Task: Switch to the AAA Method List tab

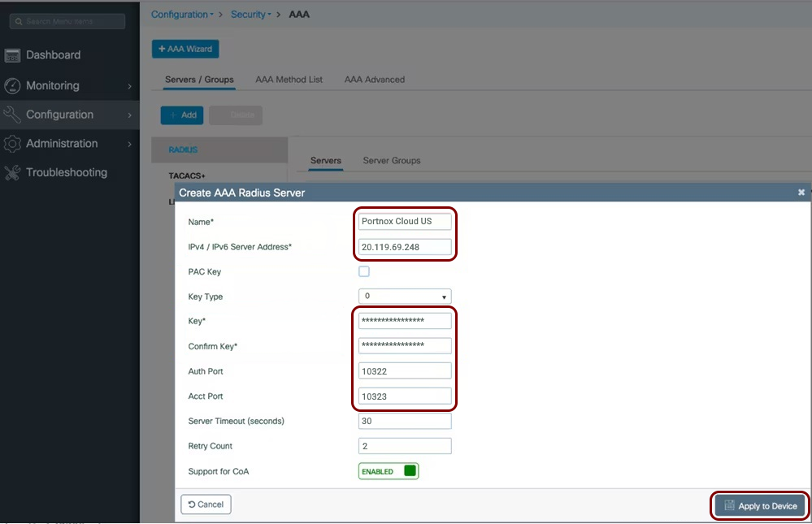Action: coord(289,80)
